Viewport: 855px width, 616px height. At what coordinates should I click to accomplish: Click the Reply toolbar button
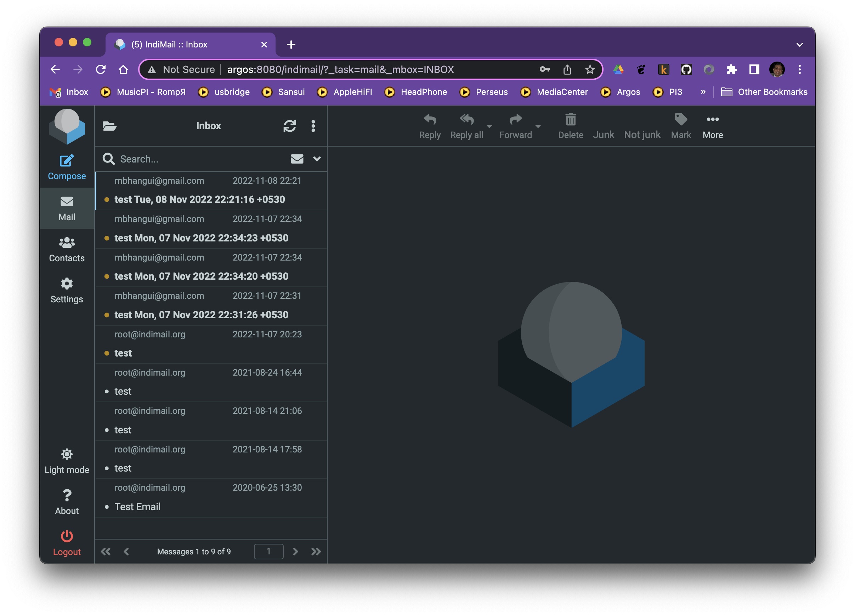430,126
